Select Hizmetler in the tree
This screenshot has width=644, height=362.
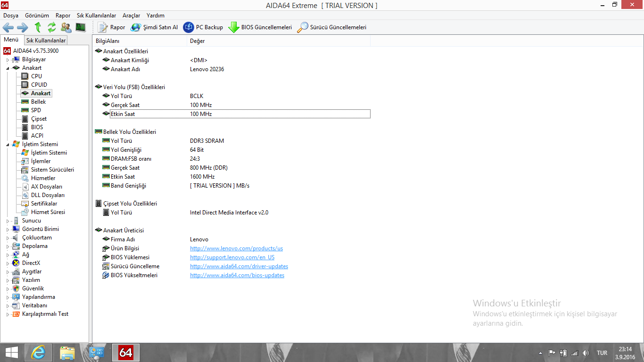pyautogui.click(x=43, y=178)
